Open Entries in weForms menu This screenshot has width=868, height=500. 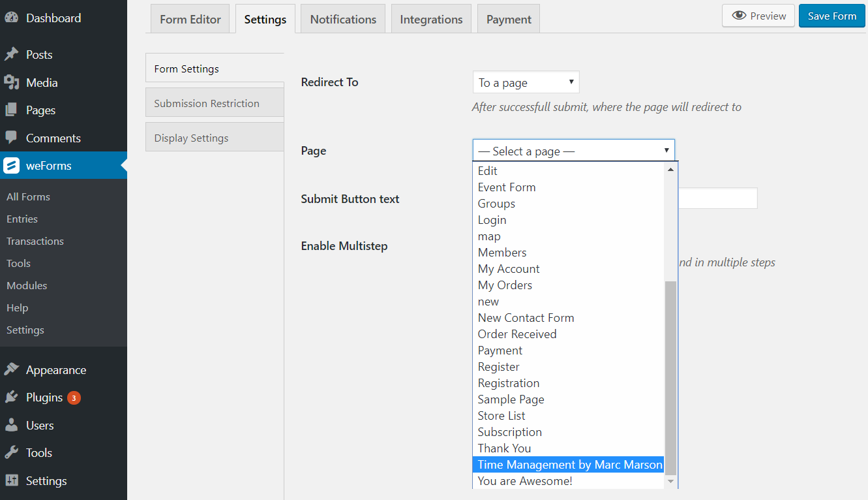click(22, 219)
